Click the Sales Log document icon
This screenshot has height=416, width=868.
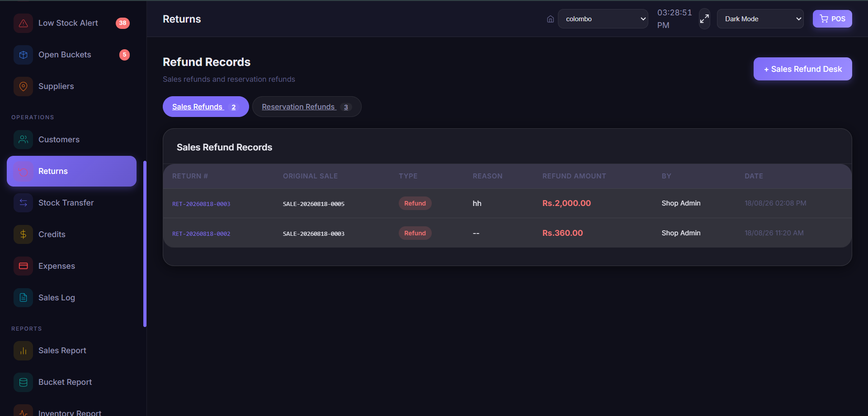[x=23, y=298]
